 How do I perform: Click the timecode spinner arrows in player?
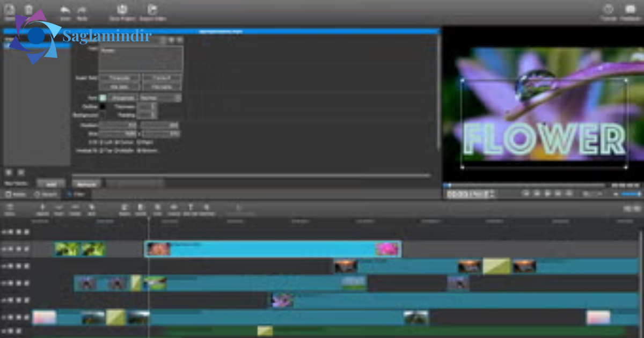(x=492, y=194)
